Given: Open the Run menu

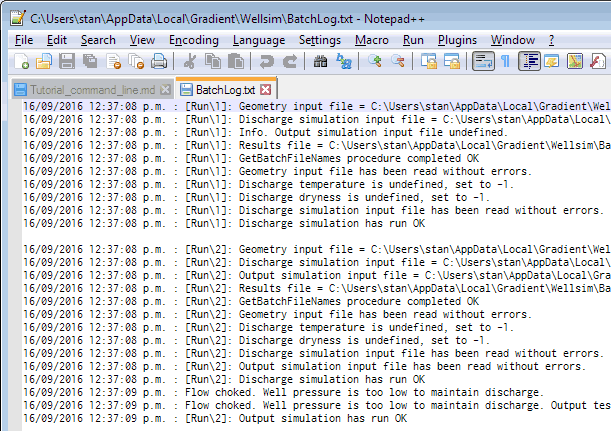Looking at the screenshot, I should click(x=413, y=40).
